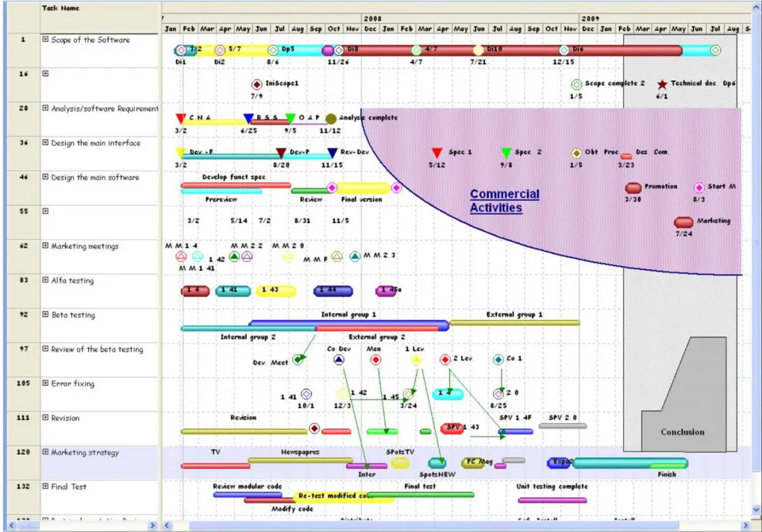This screenshot has width=762, height=532.
Task: Expand the unnamed task in row 16
Action: point(45,73)
